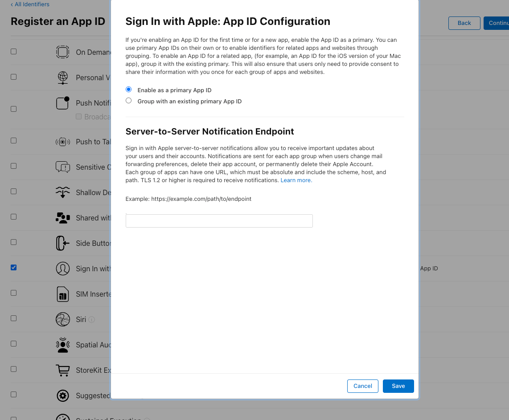Viewport: 509px width, 420px height.
Task: Select Enable as a primary App ID
Action: coord(128,90)
